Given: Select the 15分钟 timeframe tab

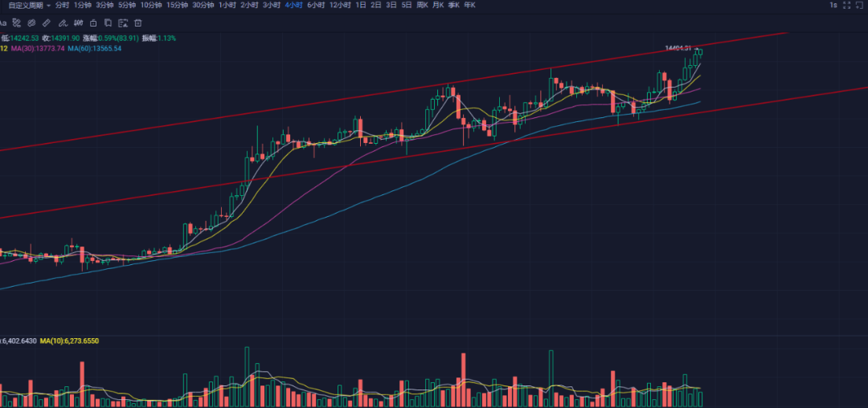Looking at the screenshot, I should (177, 5).
